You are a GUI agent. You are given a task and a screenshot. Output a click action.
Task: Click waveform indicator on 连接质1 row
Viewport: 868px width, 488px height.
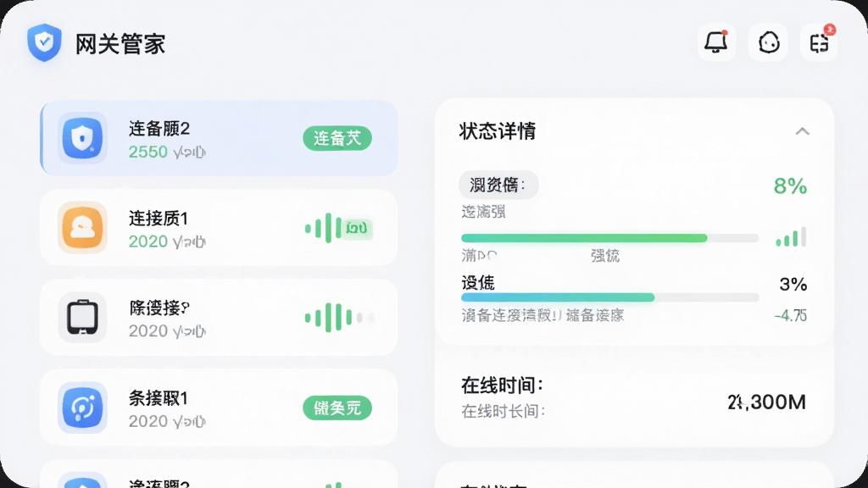(x=338, y=228)
